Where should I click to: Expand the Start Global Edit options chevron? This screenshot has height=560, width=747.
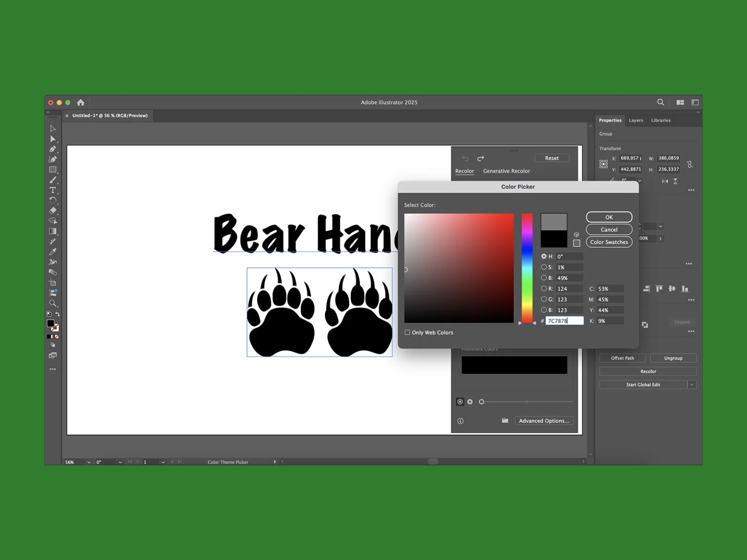[x=691, y=385]
